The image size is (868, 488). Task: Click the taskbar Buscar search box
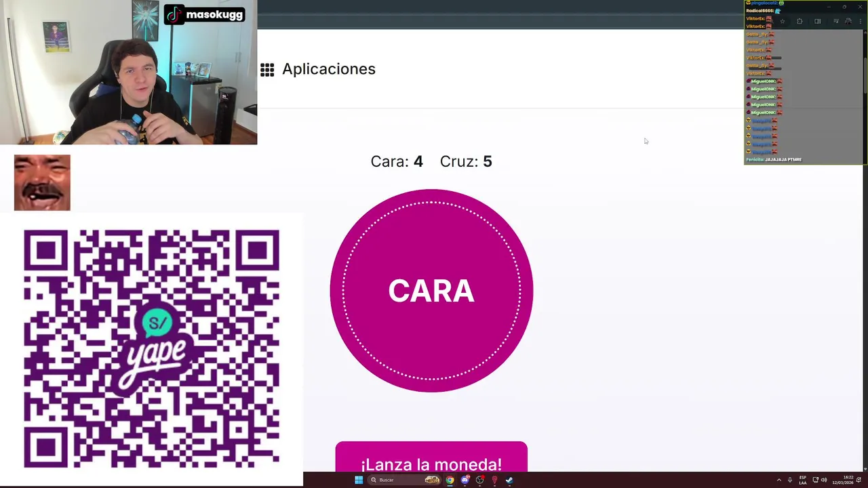click(x=405, y=480)
